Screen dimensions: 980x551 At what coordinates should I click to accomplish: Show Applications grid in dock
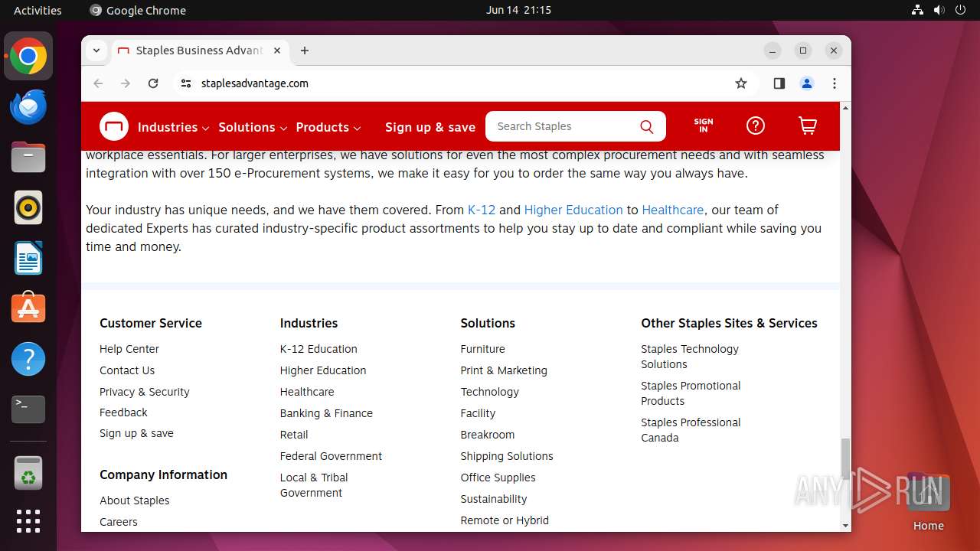(x=28, y=521)
